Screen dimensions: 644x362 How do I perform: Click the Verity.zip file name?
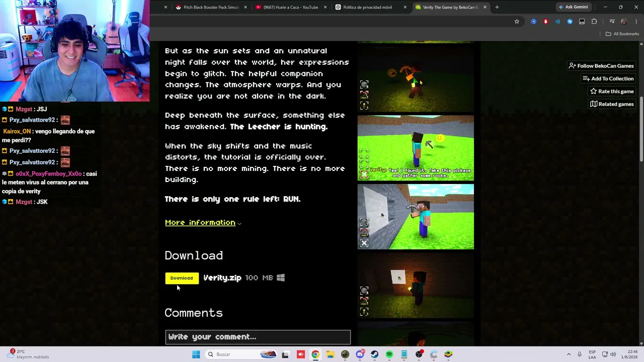coord(222,278)
